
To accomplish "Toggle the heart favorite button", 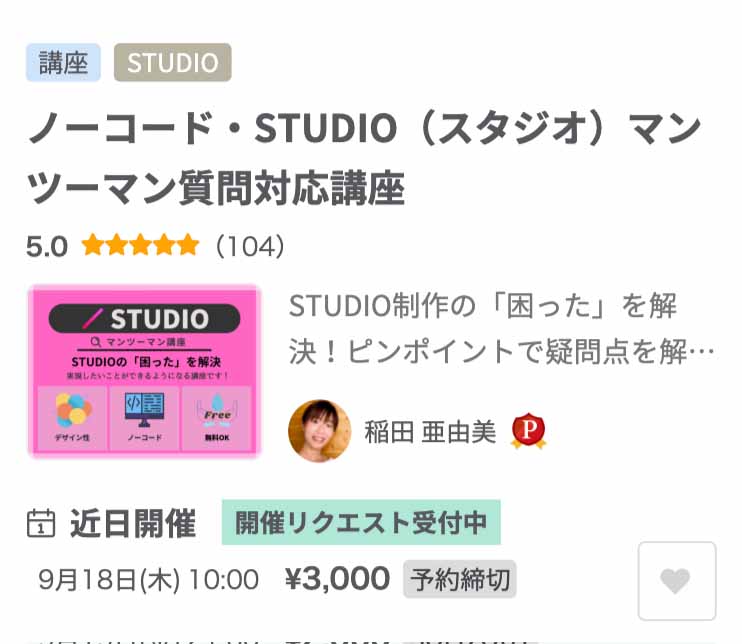I will coord(677,581).
